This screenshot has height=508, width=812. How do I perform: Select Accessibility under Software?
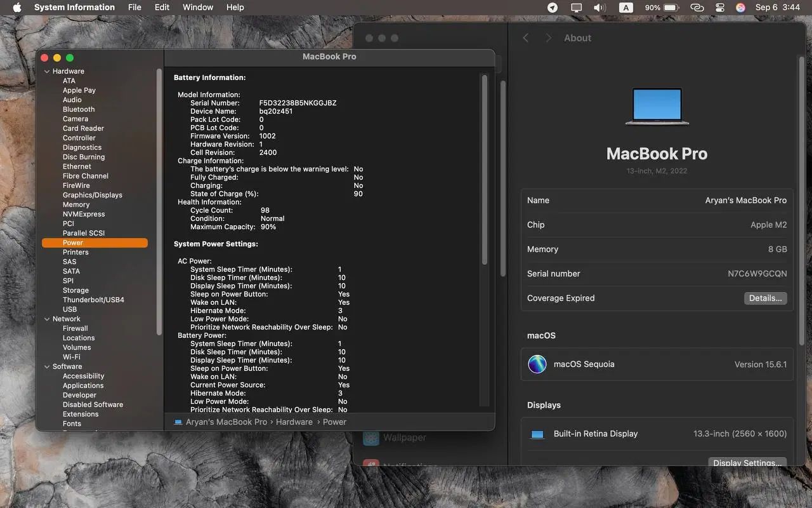(83, 376)
